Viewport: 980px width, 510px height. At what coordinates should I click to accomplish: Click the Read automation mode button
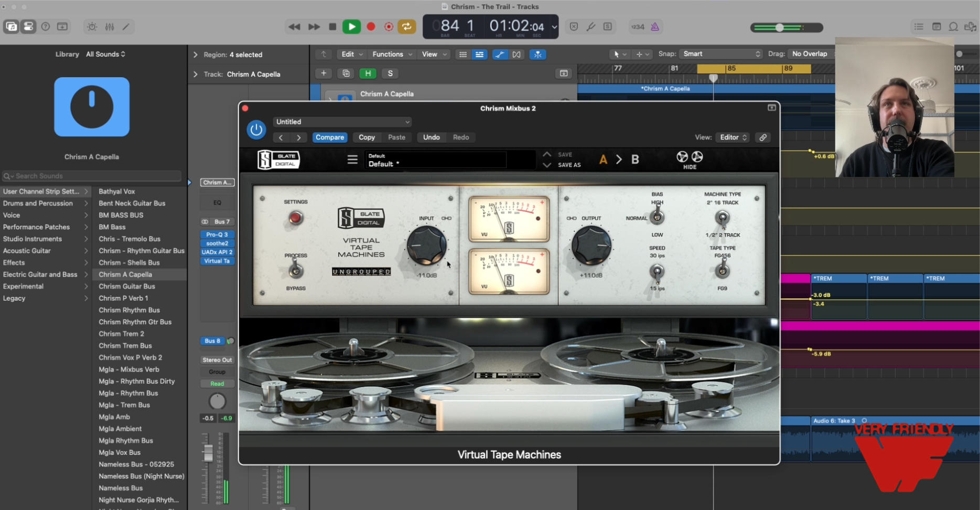tap(217, 384)
